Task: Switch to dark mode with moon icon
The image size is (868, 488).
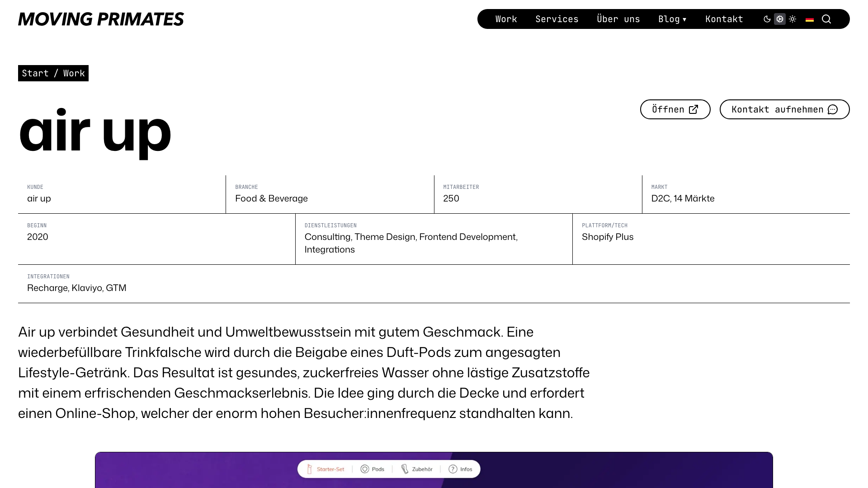Action: (x=767, y=19)
